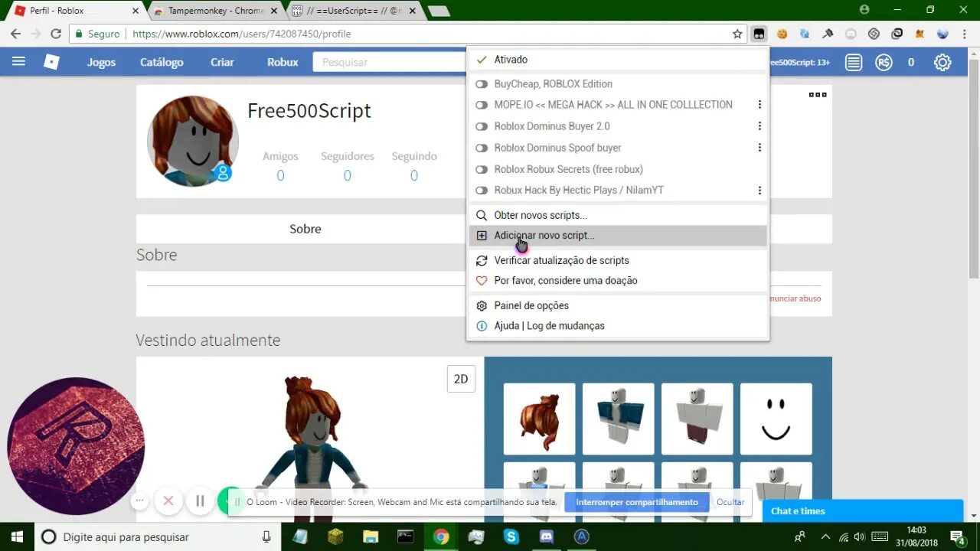This screenshot has height=551, width=980.
Task: Toggle Roblox Dominus Spoof buyer script
Action: pos(482,148)
